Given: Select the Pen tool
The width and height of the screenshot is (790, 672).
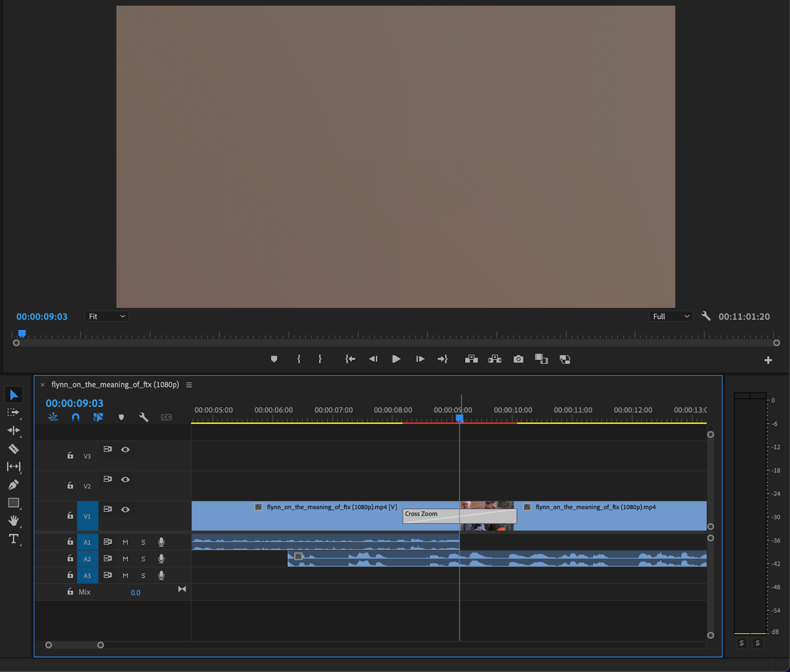Looking at the screenshot, I should (x=13, y=484).
